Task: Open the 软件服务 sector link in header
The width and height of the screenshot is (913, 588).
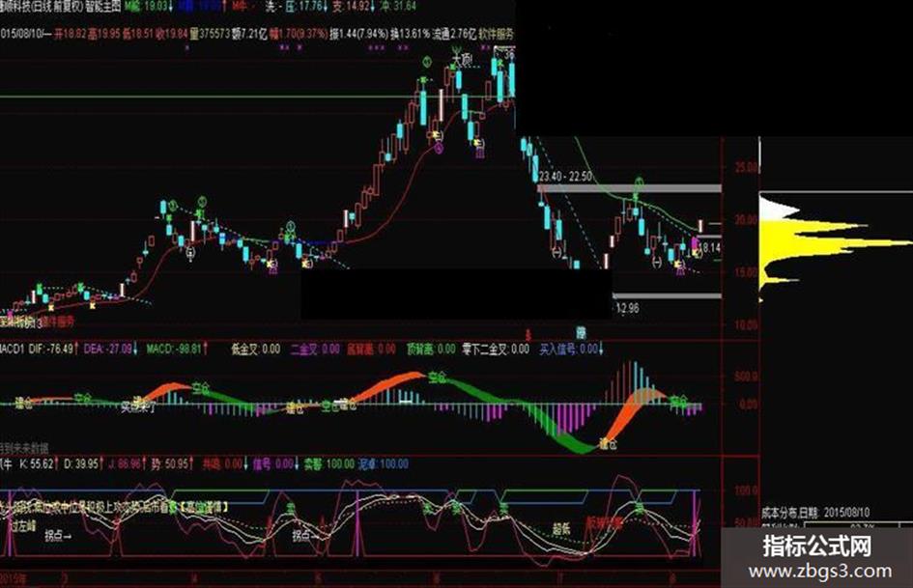Action: point(497,34)
